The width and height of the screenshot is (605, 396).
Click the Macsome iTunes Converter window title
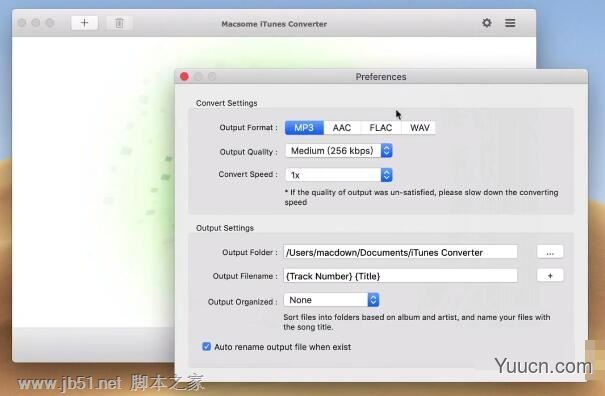point(274,24)
